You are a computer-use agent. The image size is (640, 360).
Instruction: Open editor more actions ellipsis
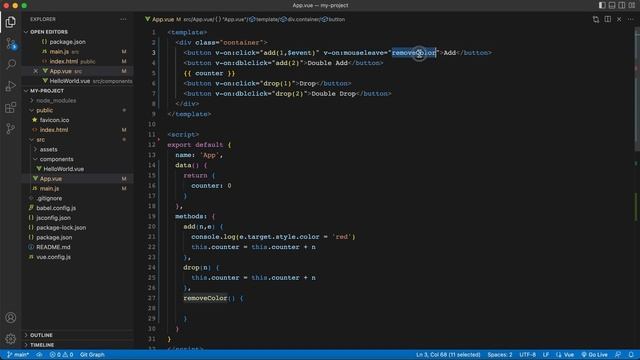(631, 19)
